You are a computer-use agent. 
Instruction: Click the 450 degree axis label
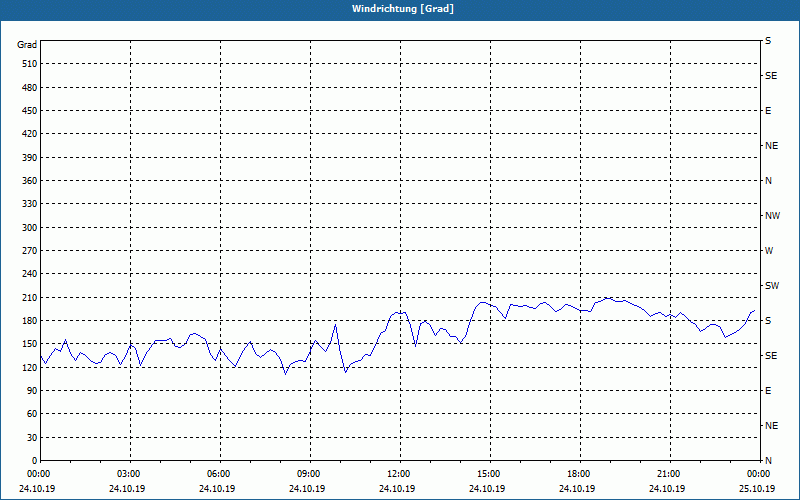pyautogui.click(x=30, y=111)
